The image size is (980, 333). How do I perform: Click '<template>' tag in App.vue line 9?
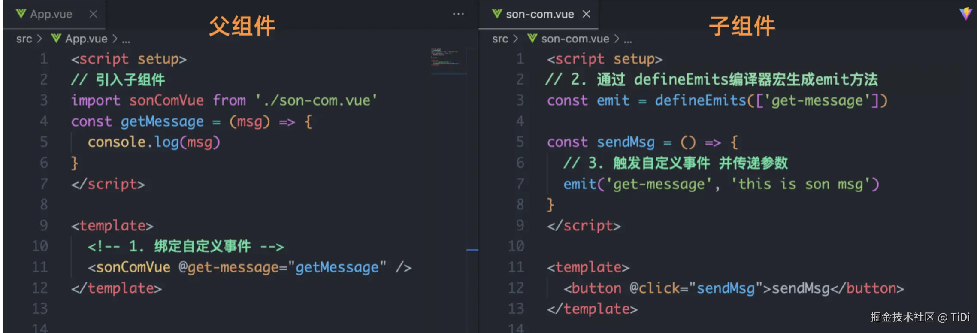pos(112,226)
